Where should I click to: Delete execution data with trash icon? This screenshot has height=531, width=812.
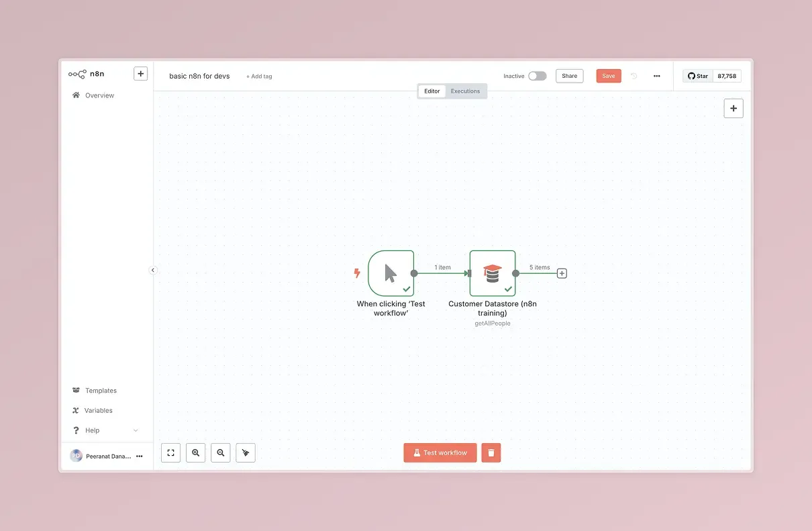491,453
